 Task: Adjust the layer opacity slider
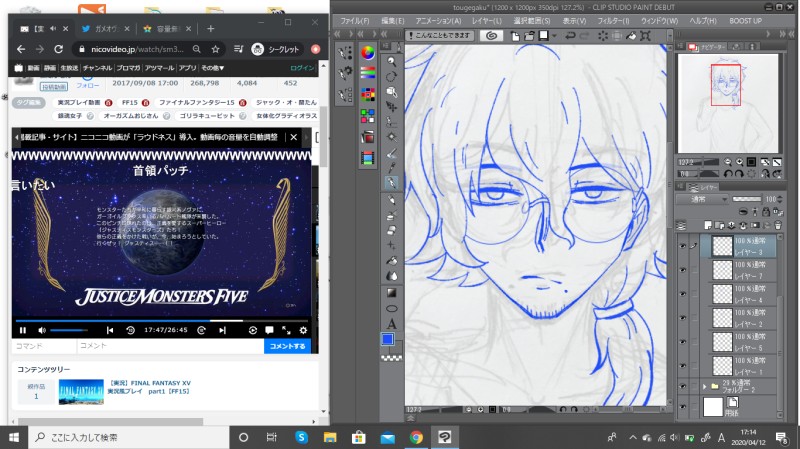747,199
